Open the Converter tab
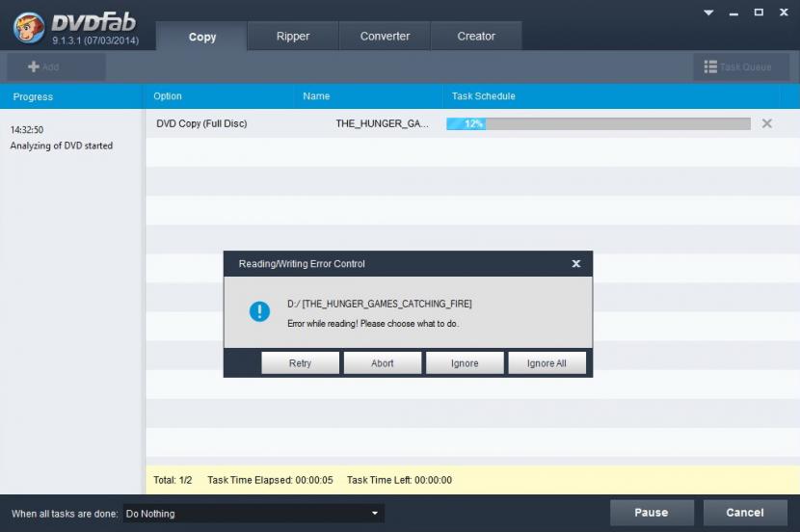Viewport: 800px width, 532px height. point(385,37)
